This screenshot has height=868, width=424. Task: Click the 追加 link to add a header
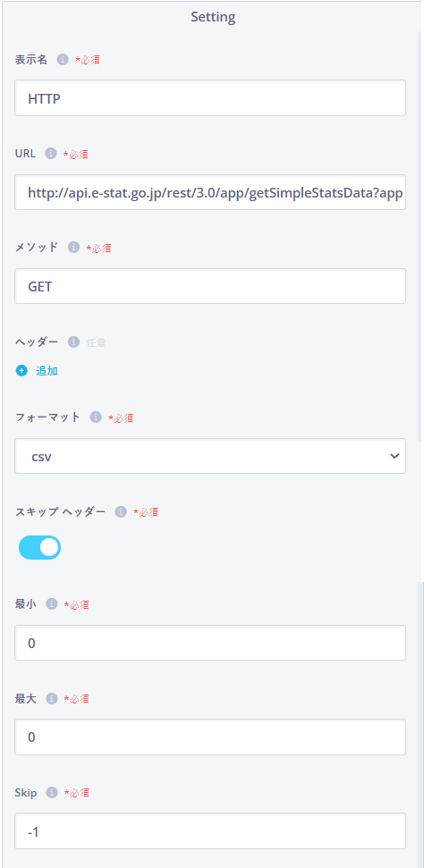47,371
